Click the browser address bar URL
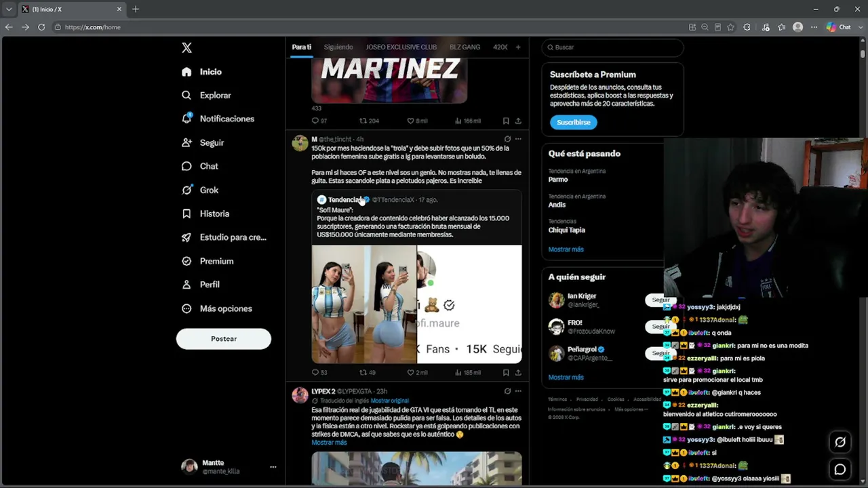This screenshot has height=488, width=868. point(93,27)
